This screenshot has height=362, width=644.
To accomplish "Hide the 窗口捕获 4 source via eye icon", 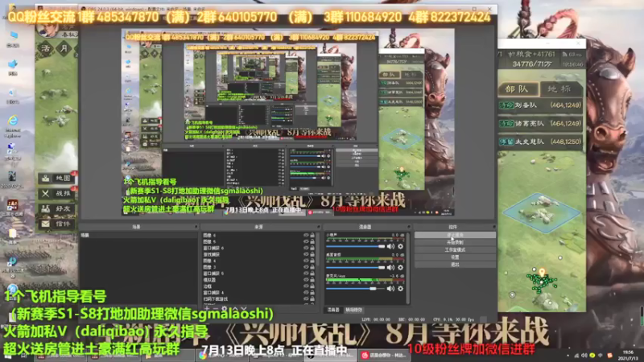I will point(306,293).
